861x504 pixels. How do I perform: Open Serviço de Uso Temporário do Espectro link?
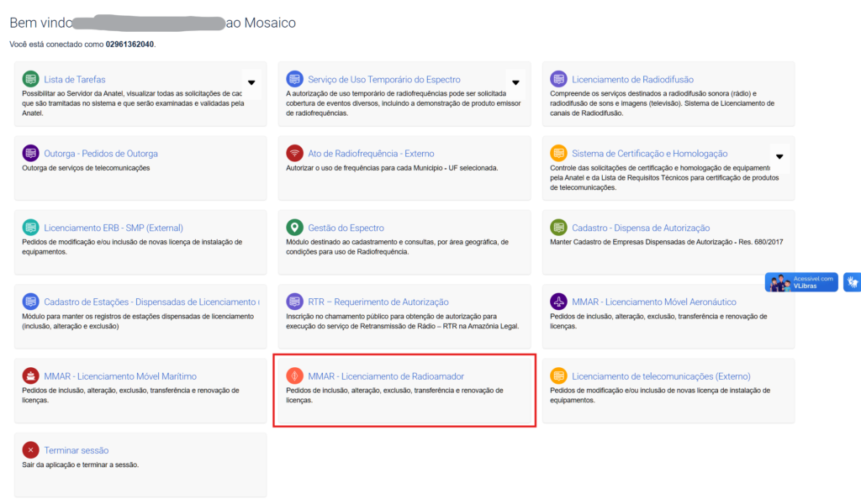(383, 80)
